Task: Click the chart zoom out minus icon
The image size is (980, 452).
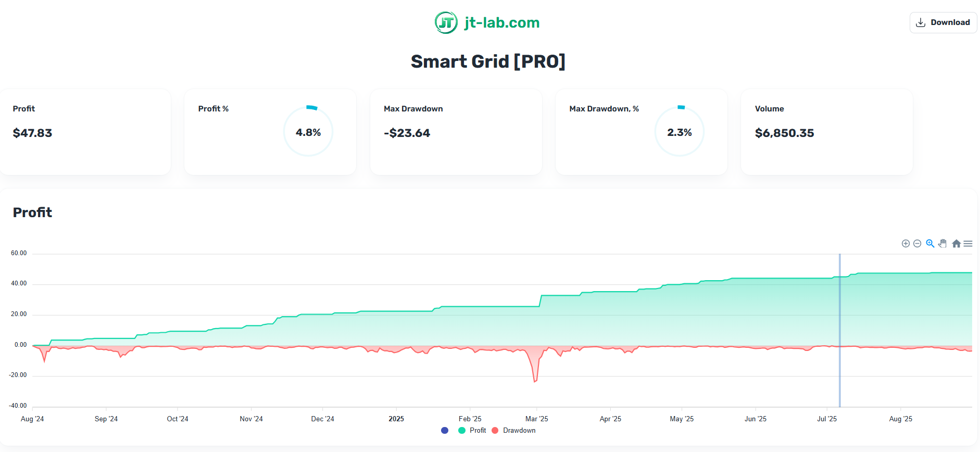Action: (918, 244)
